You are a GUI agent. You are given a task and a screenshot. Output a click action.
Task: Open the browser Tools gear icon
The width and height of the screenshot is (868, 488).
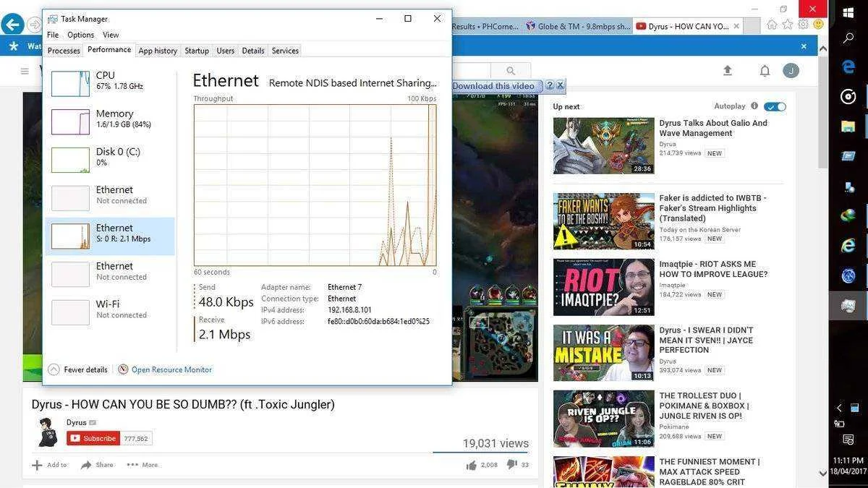point(803,25)
